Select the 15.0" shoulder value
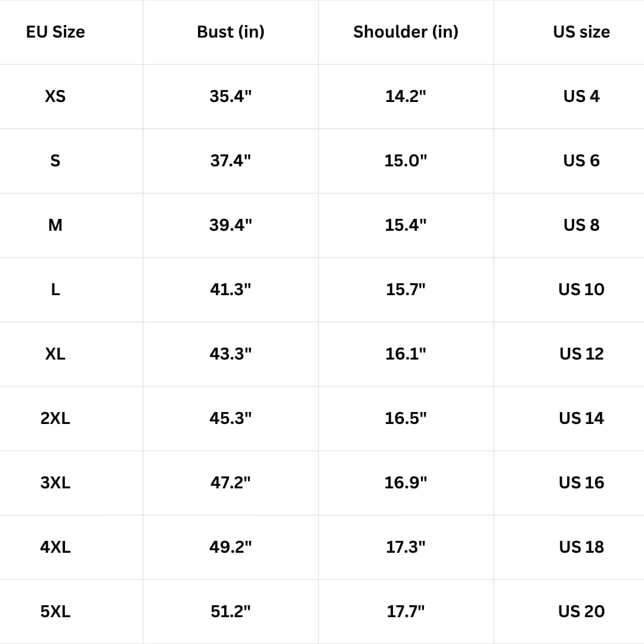644x644 pixels. 405,160
